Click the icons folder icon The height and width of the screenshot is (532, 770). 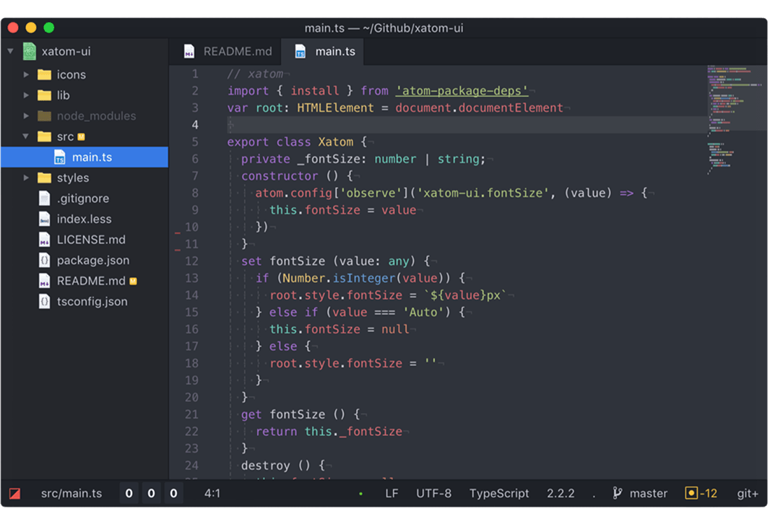pos(44,74)
